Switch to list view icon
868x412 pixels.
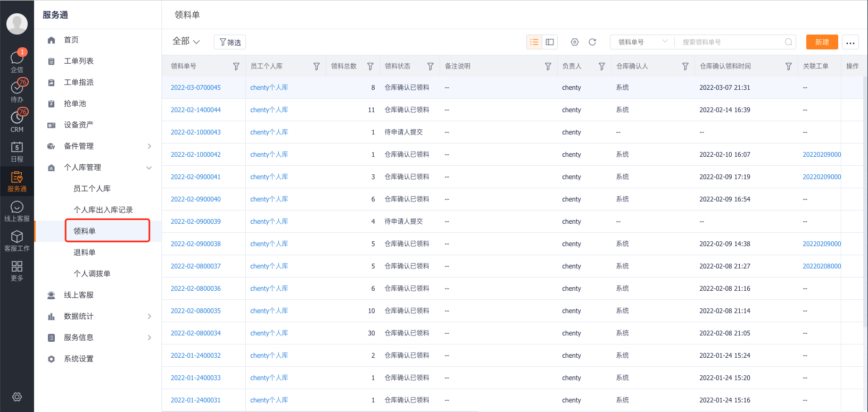tap(534, 42)
